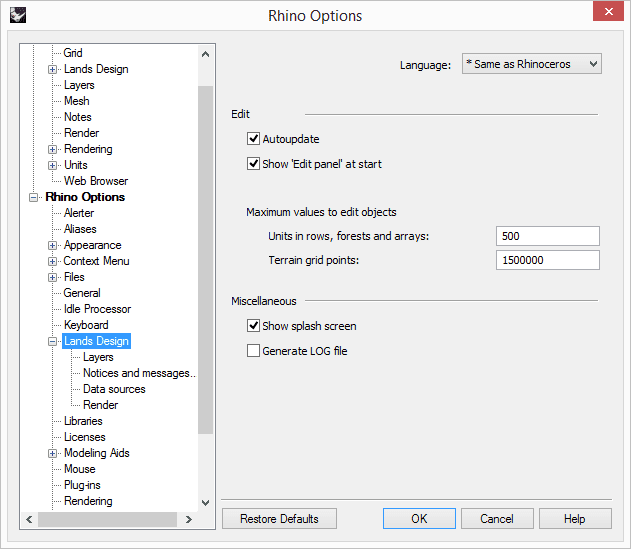Click the Restore Defaults button
631x549 pixels.
pos(279,519)
